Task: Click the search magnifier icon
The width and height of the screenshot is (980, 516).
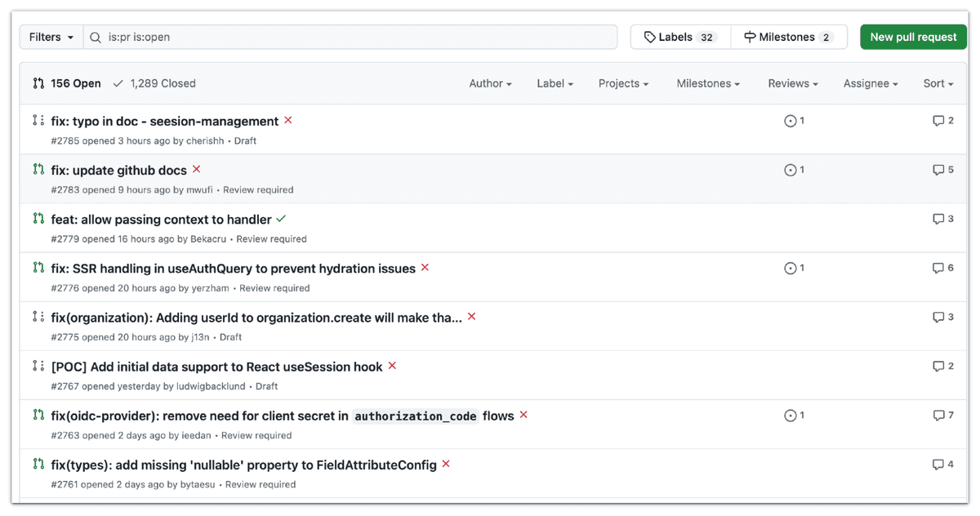Action: tap(95, 37)
